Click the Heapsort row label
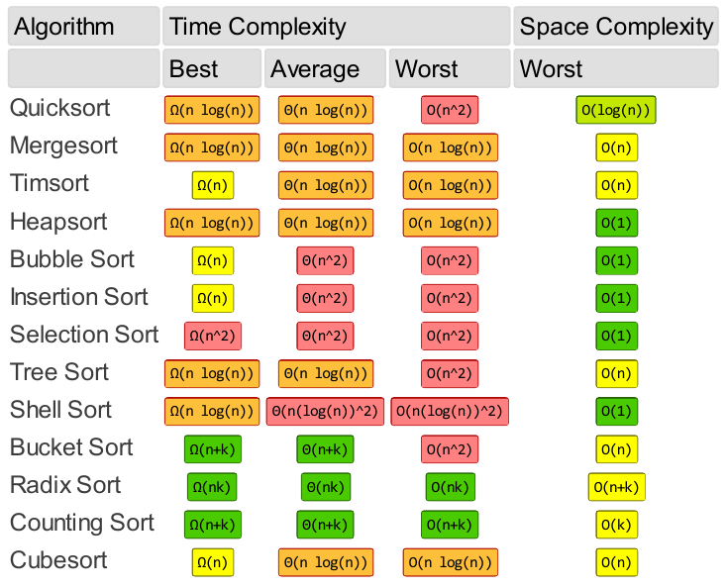Viewport: 726px width, 588px height. (x=58, y=221)
